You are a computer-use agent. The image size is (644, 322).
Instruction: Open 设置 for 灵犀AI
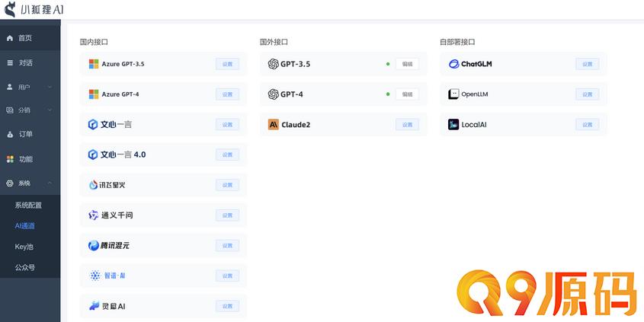tap(228, 306)
